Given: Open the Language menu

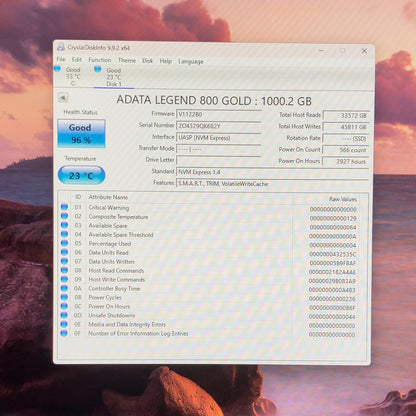Looking at the screenshot, I should tap(191, 61).
